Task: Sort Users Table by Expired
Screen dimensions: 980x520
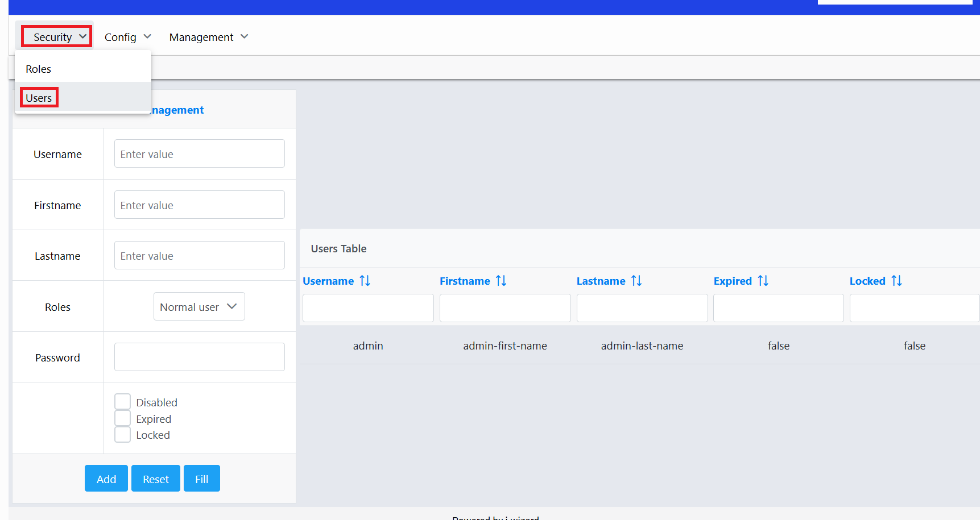Action: click(763, 281)
